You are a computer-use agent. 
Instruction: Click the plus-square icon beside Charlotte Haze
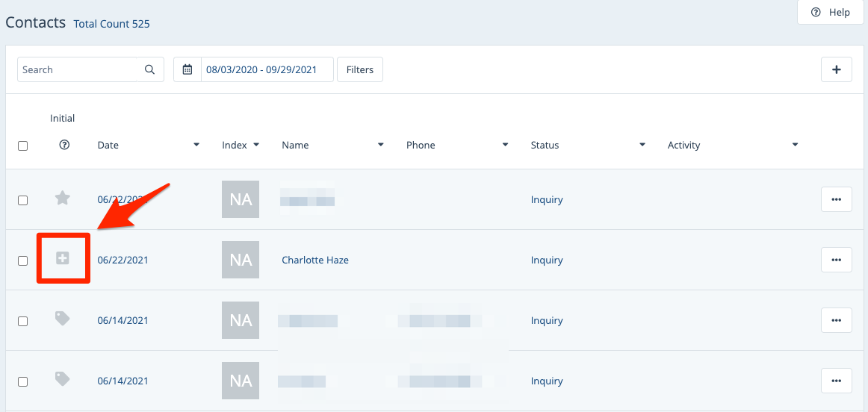coord(63,258)
